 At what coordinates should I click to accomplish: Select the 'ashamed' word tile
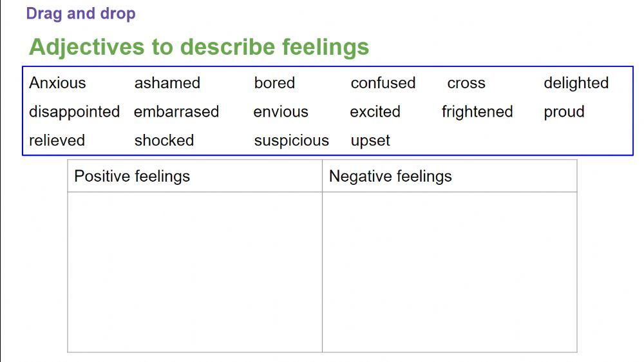tap(167, 83)
